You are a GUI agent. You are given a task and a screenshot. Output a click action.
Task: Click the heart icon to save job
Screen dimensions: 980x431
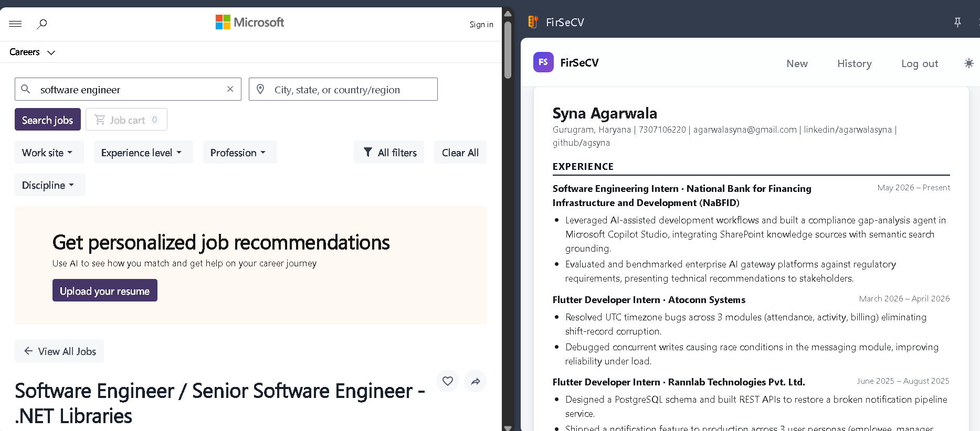coord(447,381)
